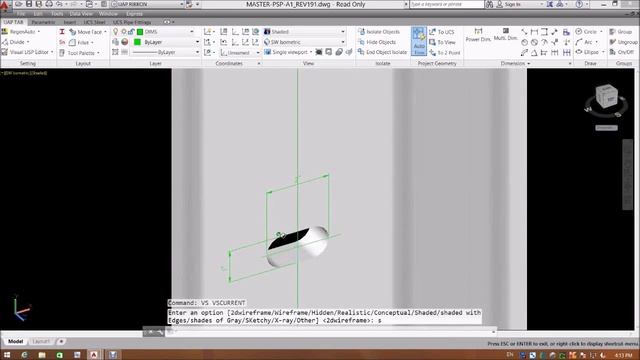The image size is (640, 360).
Task: Switch to the Layout1 tab
Action: [x=41, y=341]
